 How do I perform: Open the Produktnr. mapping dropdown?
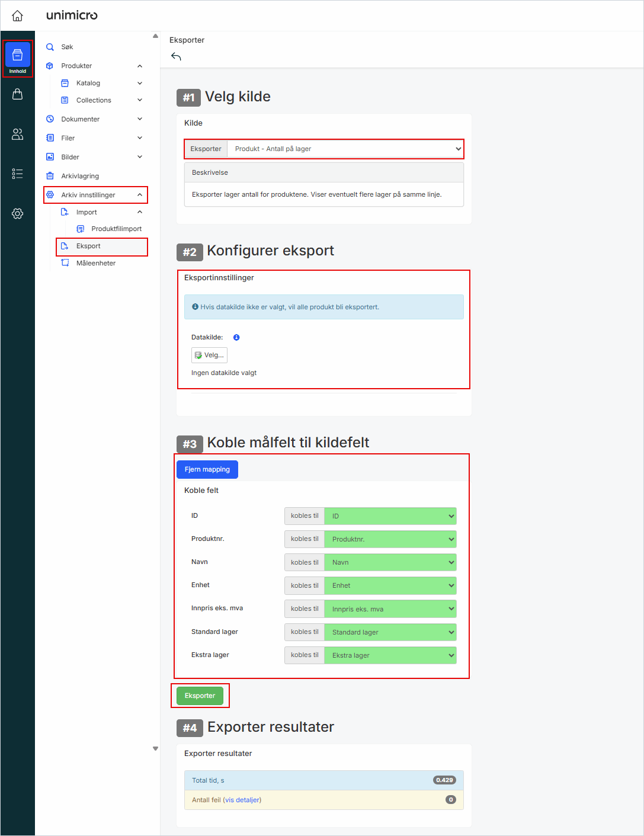click(390, 539)
